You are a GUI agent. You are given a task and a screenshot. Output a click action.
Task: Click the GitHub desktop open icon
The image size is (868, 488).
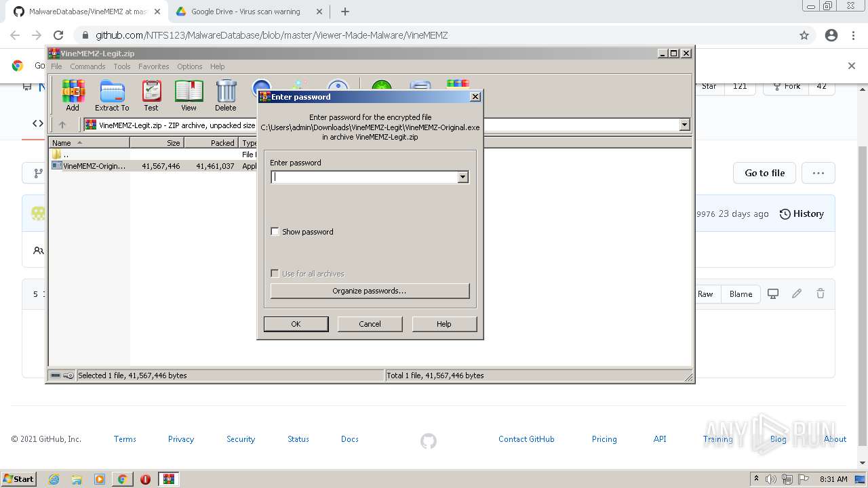click(773, 293)
